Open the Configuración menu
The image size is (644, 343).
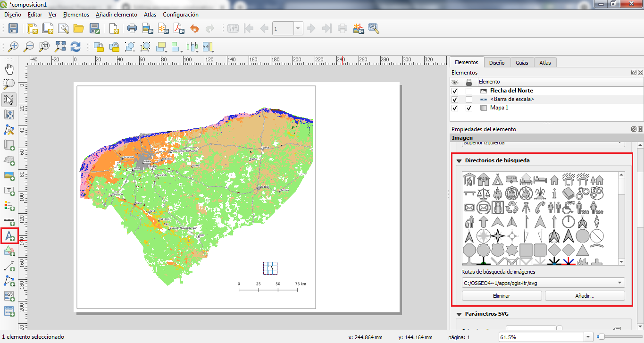click(181, 15)
